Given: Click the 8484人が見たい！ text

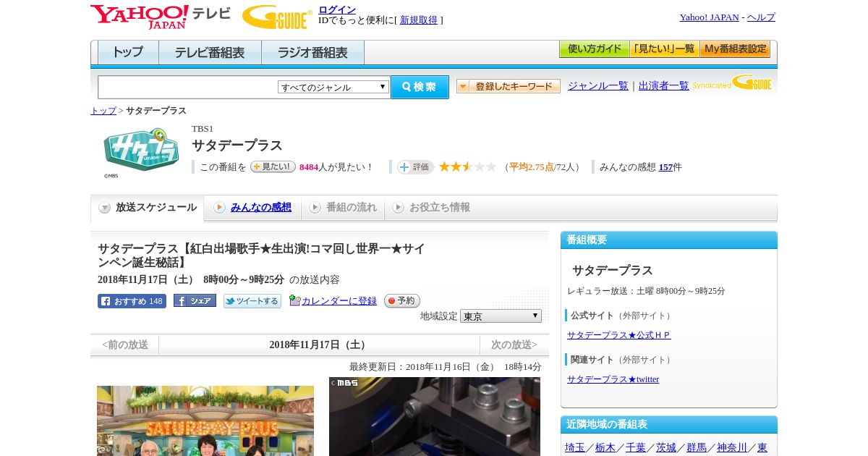Looking at the screenshot, I should tap(336, 167).
